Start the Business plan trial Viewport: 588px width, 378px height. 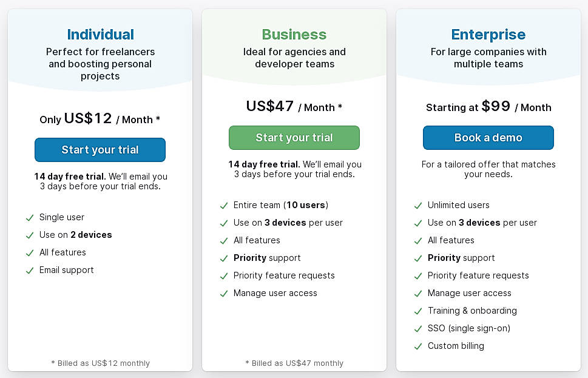(x=294, y=138)
